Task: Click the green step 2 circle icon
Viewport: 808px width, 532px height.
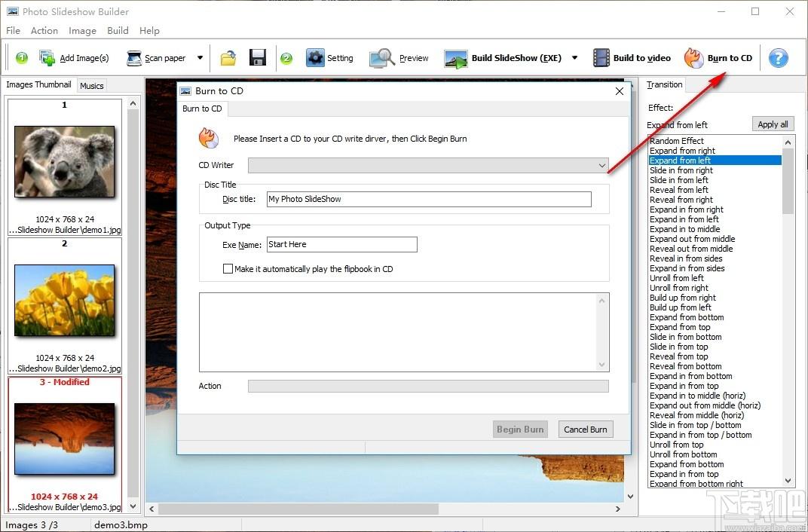Action: pos(286,58)
